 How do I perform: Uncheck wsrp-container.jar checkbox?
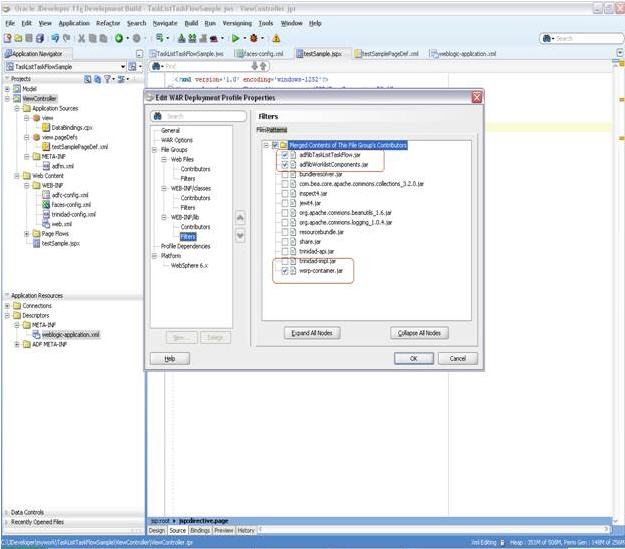click(285, 271)
